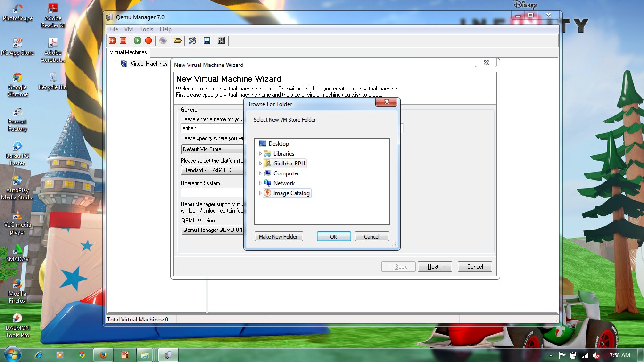Open PC App Store desktop shortcut
The height and width of the screenshot is (362, 644).
(17, 48)
